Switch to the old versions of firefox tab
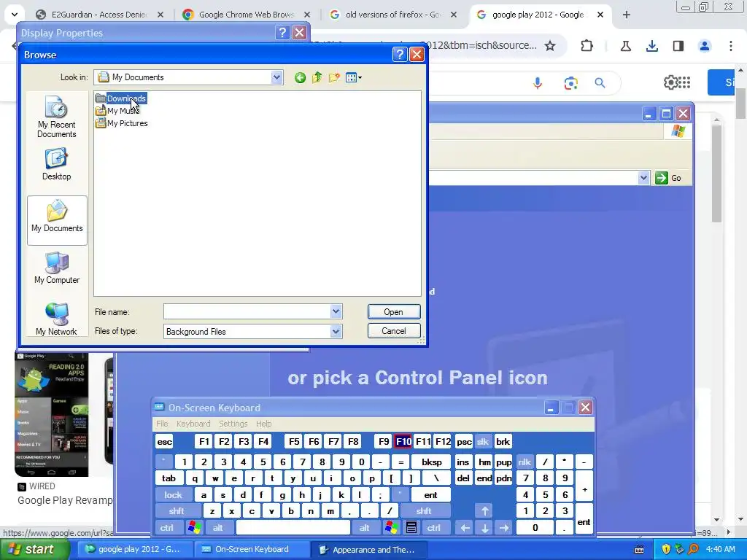747x560 pixels. (393, 15)
